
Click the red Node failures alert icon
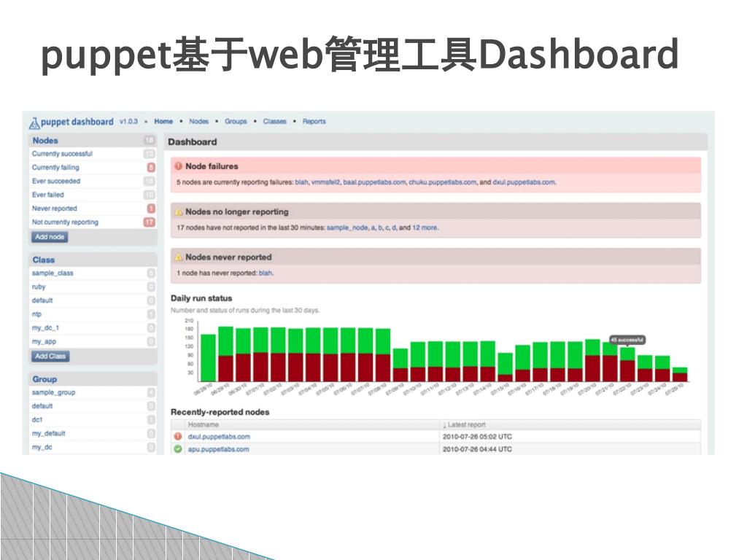(179, 166)
